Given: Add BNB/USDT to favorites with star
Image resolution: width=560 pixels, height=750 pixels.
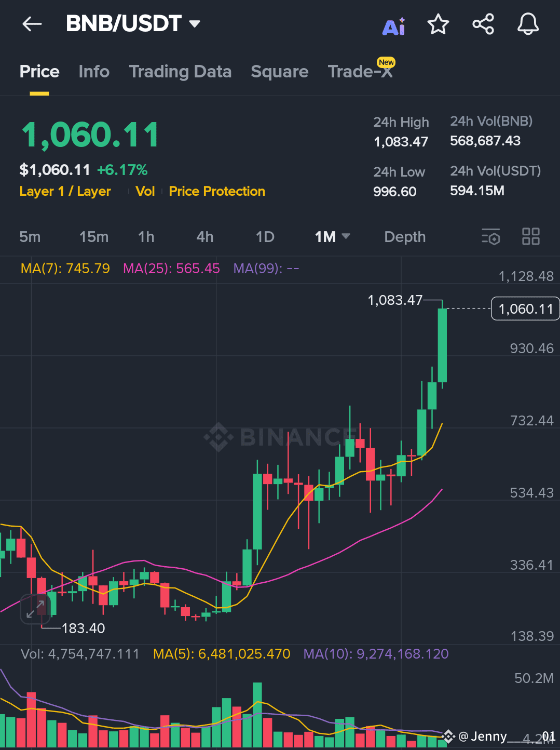Looking at the screenshot, I should (438, 24).
